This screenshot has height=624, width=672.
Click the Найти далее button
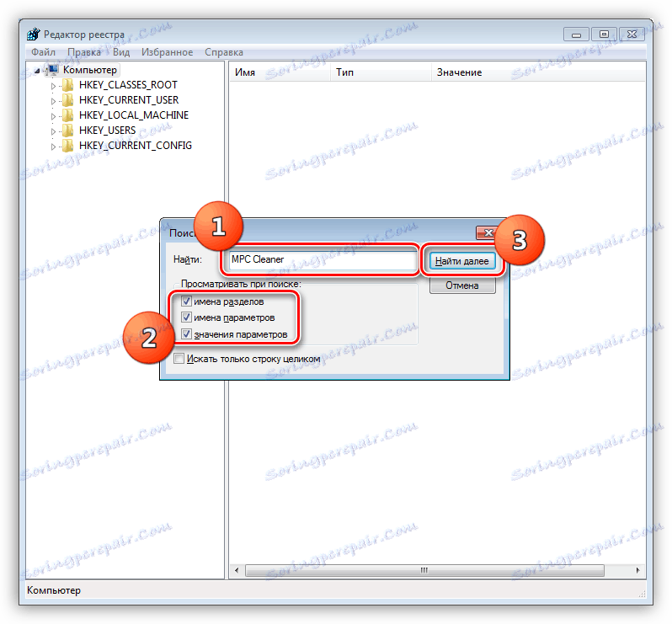pos(462,261)
